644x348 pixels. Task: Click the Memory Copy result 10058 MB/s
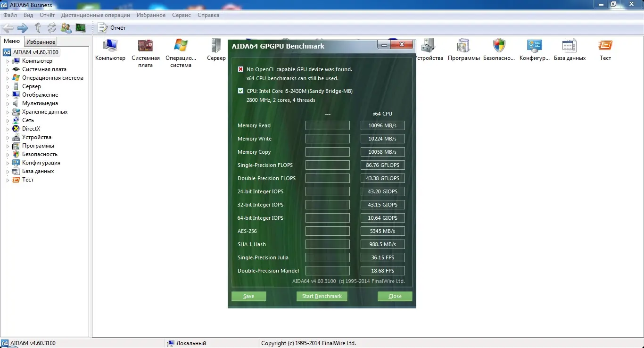383,152
